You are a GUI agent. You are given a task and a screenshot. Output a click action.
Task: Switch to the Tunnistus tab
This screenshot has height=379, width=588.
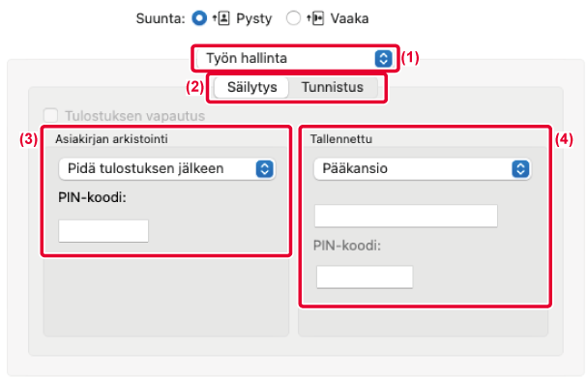pos(333,87)
